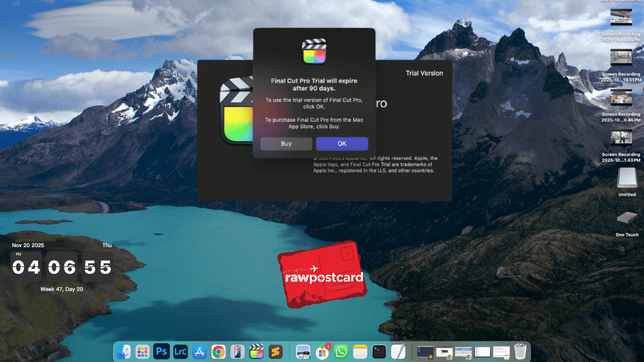Click Buy to purchase Final Cut Pro
This screenshot has height=362, width=644.
[286, 144]
